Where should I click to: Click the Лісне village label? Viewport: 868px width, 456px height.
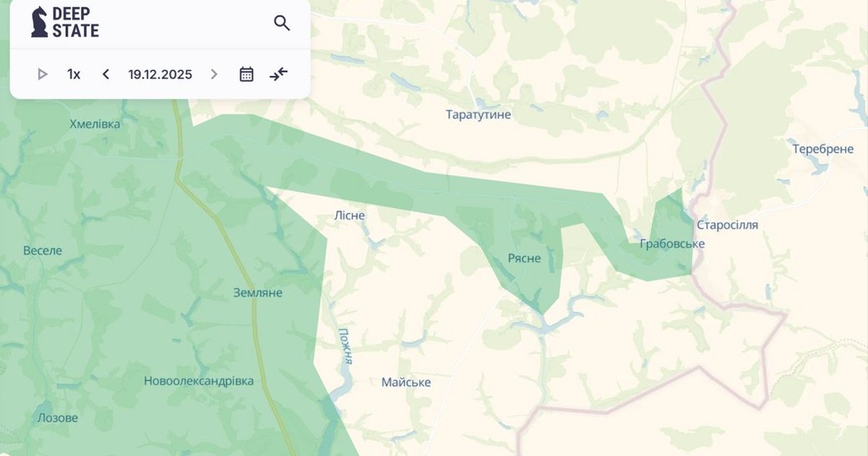(349, 215)
